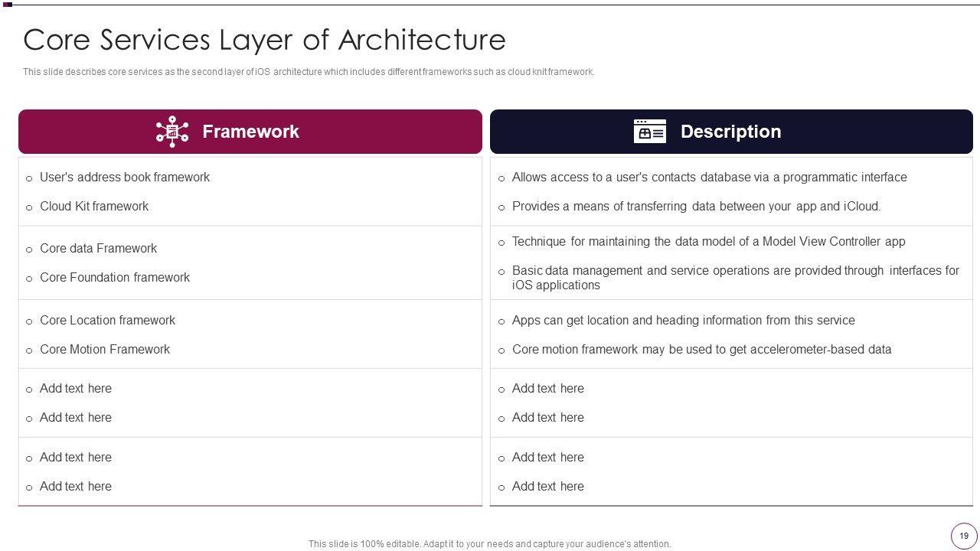The image size is (980, 551).
Task: Click the Description card icon
Action: tap(649, 132)
